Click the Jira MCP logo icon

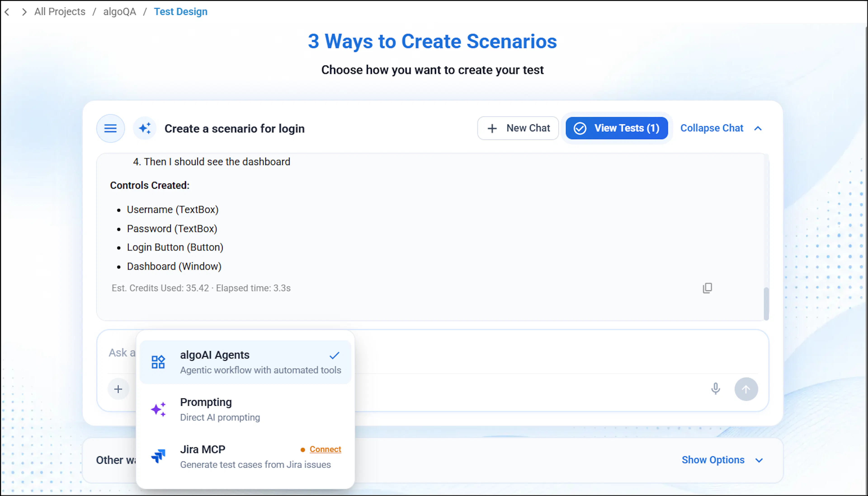pos(158,456)
